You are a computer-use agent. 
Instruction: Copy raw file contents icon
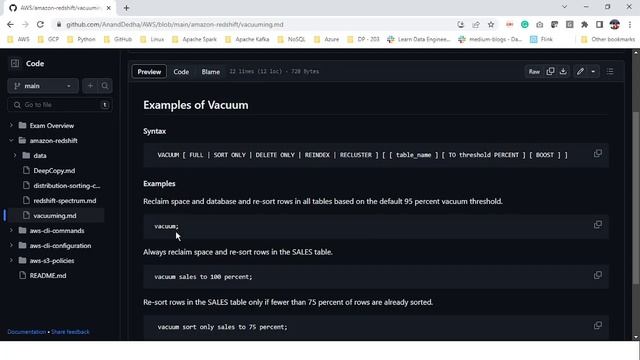pos(550,71)
